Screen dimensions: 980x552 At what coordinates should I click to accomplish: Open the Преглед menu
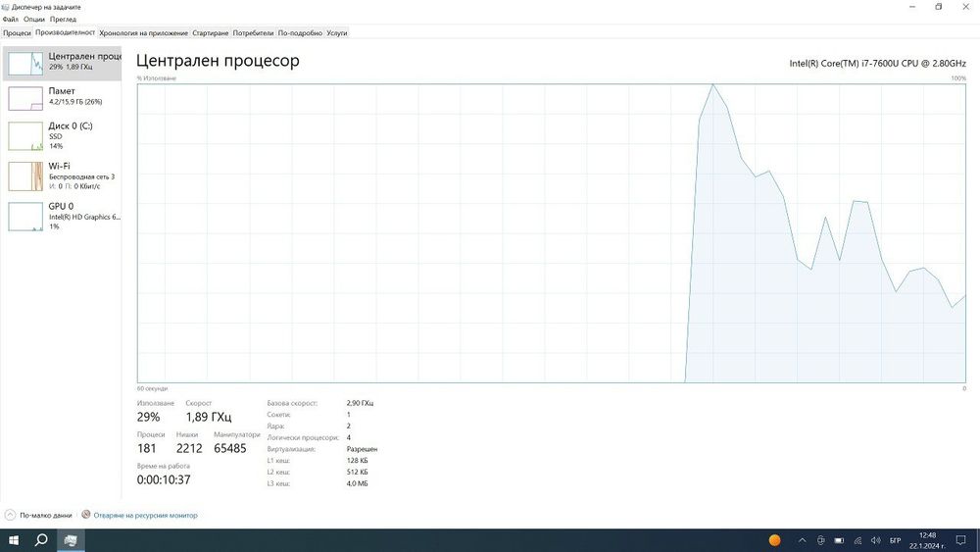(63, 20)
